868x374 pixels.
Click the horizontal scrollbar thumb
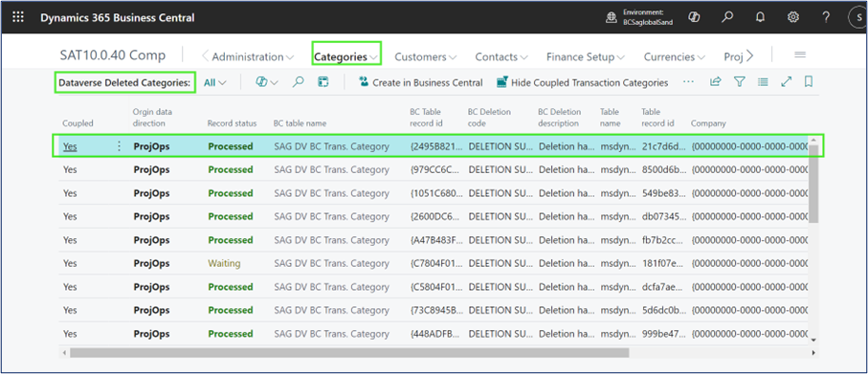349,352
